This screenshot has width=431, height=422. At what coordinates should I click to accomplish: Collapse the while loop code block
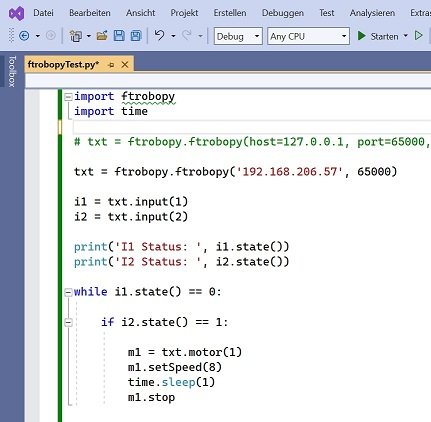[68, 293]
